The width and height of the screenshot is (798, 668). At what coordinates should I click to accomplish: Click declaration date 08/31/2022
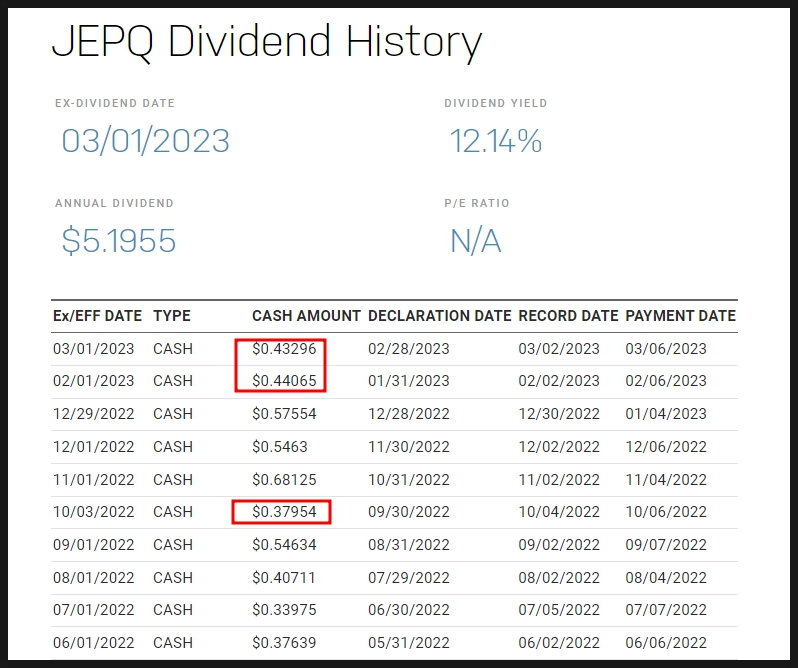(409, 545)
